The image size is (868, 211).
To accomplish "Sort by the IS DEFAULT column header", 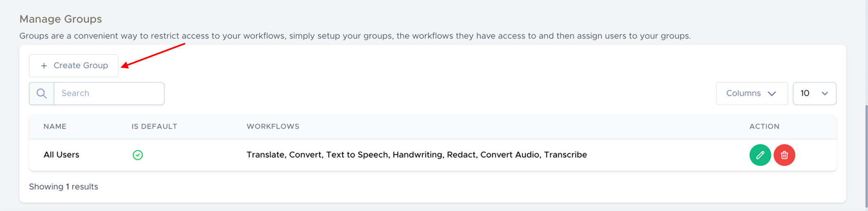I will [x=154, y=126].
